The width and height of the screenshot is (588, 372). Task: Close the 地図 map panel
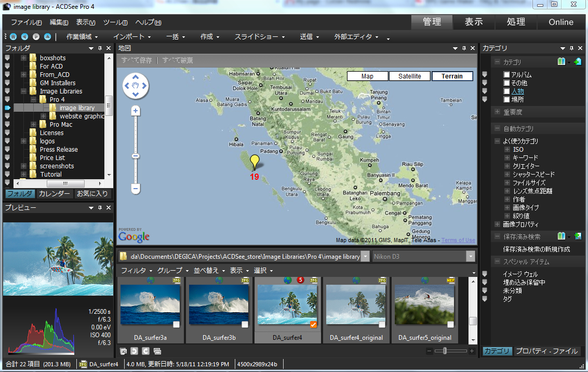coord(473,48)
